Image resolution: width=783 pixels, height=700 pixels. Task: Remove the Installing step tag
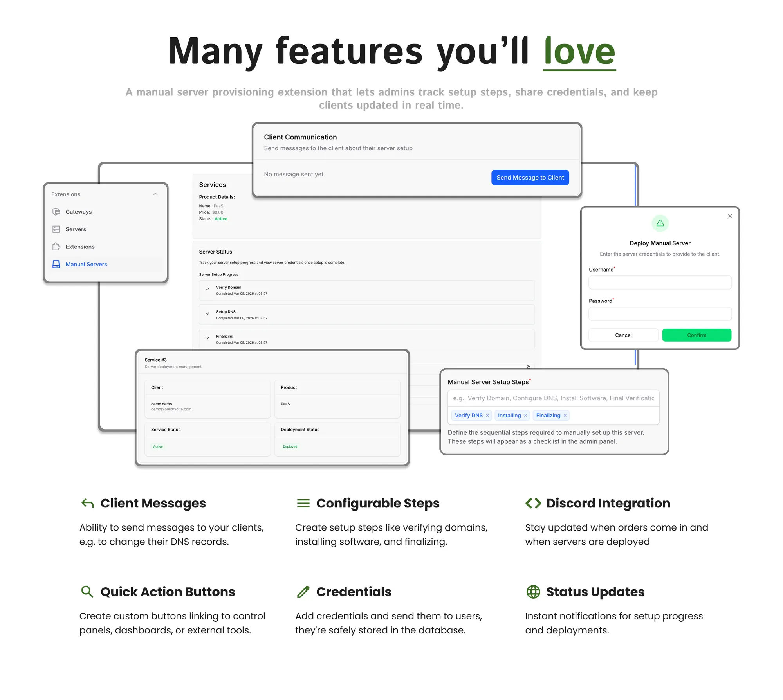[x=526, y=416]
